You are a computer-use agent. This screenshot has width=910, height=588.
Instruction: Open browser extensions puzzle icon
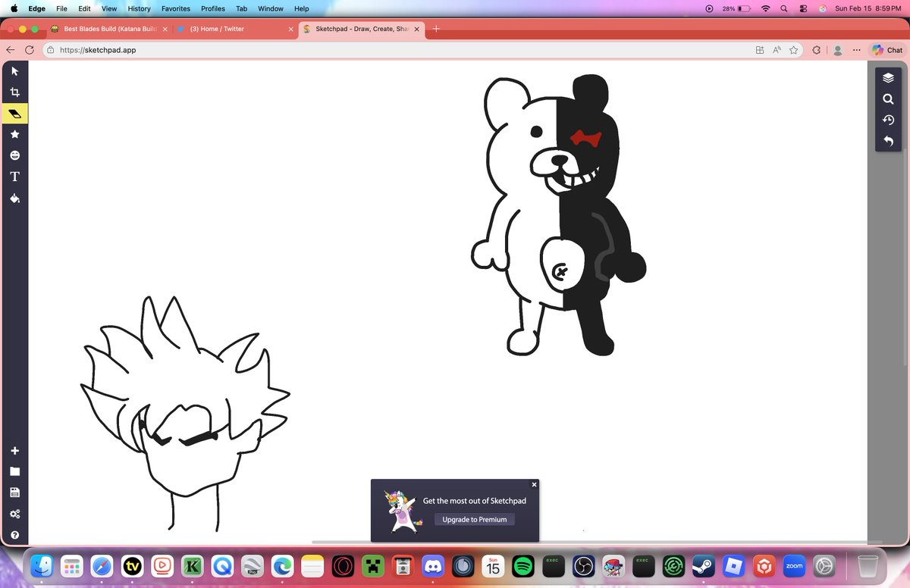click(816, 50)
